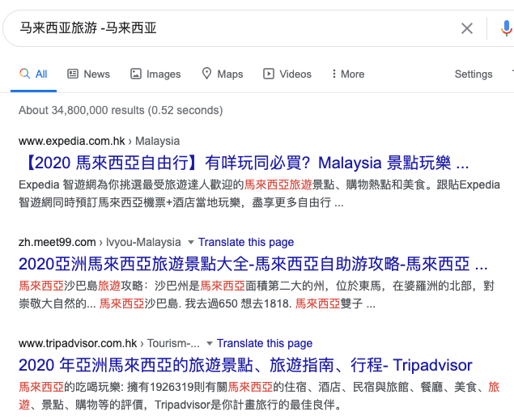Viewport: 514px width, 420px height.
Task: Open the meet99 馬來西亞旅遊景點大全 result title
Action: pyautogui.click(x=253, y=264)
